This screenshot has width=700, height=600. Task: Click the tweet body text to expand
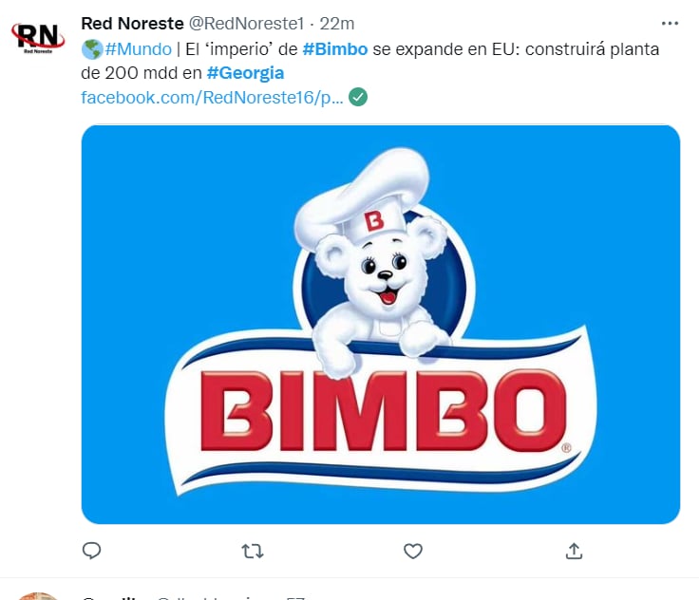point(370,61)
